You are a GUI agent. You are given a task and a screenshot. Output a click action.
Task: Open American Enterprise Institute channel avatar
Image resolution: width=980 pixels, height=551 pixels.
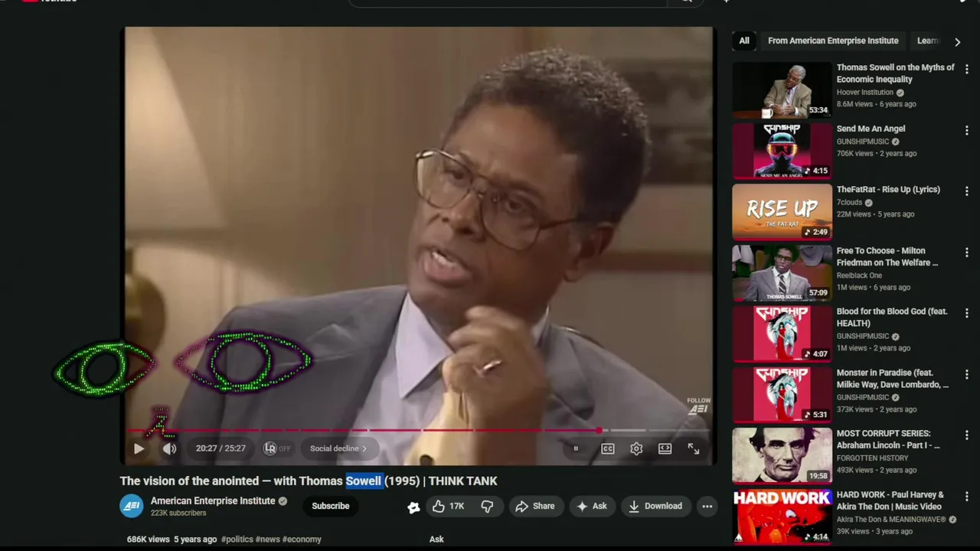pyautogui.click(x=132, y=506)
